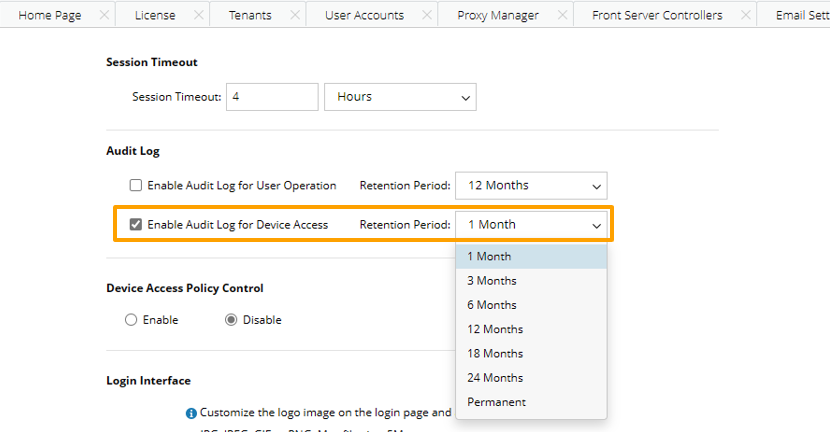The width and height of the screenshot is (830, 432).
Task: Click the info icon near Login Interface
Action: (191, 412)
